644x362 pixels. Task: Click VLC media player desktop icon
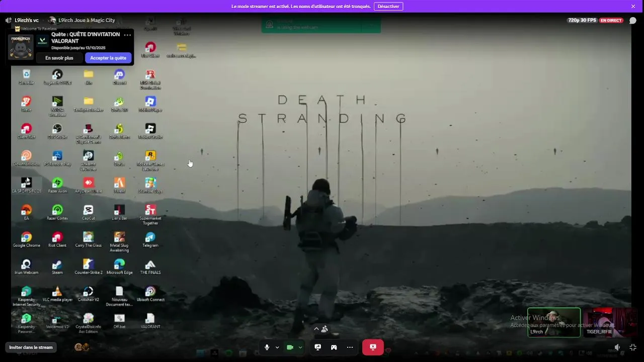[x=57, y=294]
